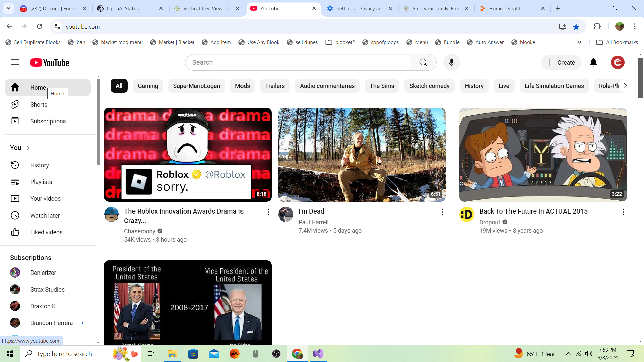Switch to the Home - Replit tab

504,9
